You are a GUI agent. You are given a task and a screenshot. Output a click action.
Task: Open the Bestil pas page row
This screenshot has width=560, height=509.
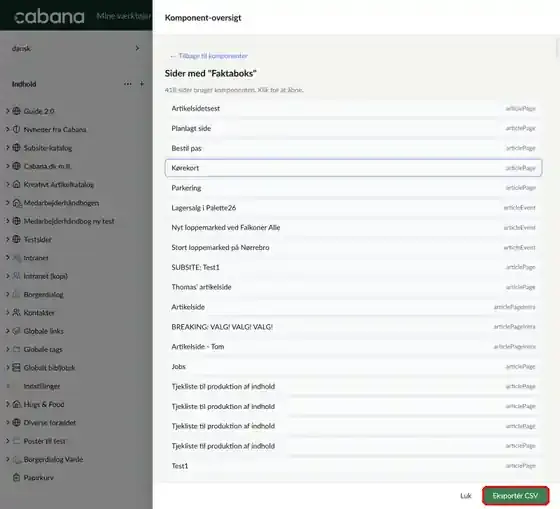pos(354,148)
